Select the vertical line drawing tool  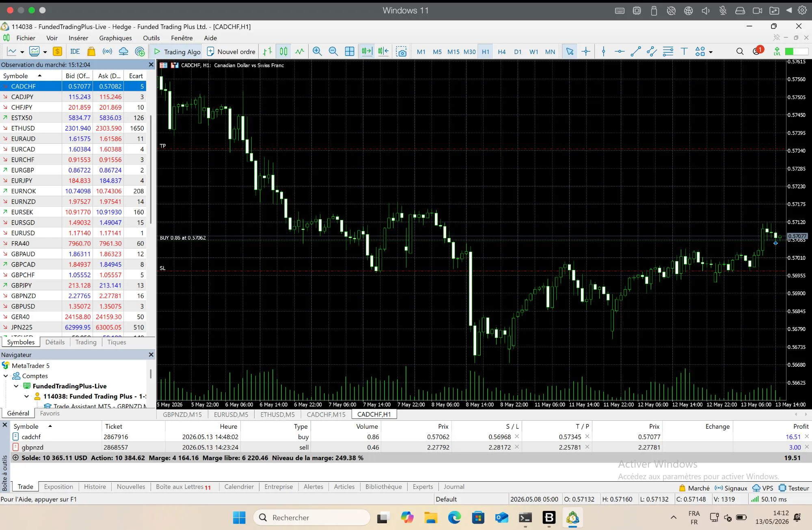pyautogui.click(x=604, y=52)
